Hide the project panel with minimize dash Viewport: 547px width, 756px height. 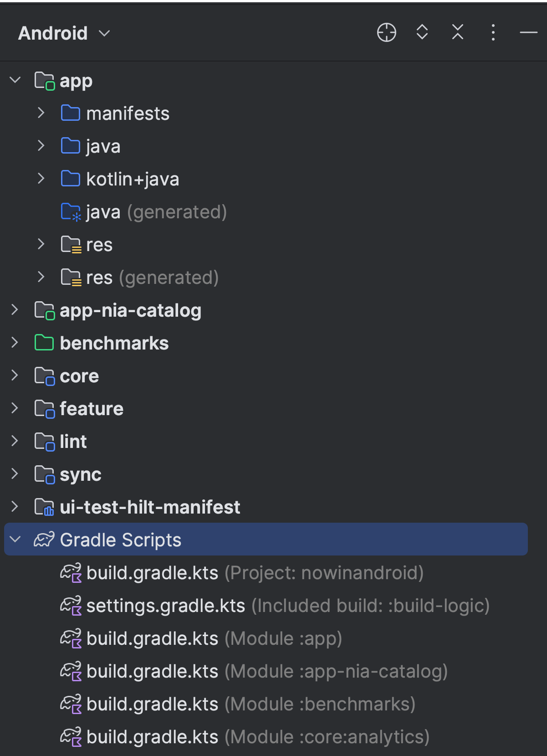click(x=528, y=33)
